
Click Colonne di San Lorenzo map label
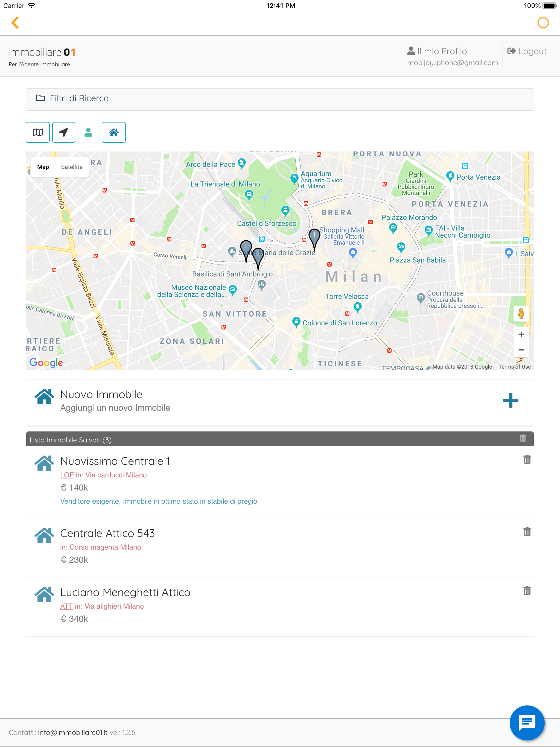tap(340, 323)
